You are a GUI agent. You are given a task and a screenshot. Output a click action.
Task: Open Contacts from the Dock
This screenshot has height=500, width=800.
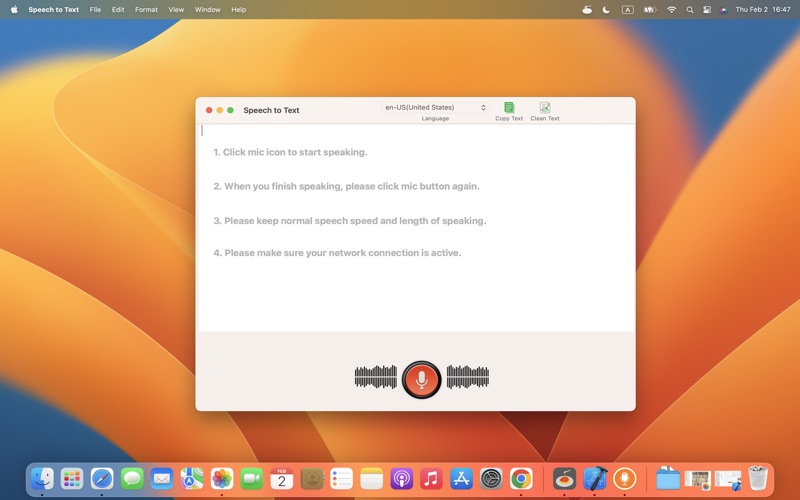click(312, 479)
